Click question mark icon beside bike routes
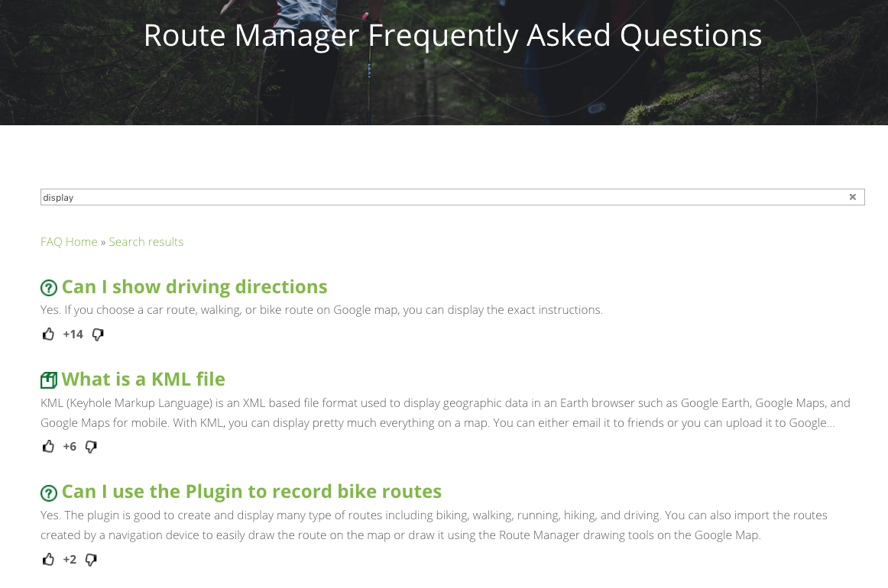Image resolution: width=888 pixels, height=588 pixels. click(49, 493)
